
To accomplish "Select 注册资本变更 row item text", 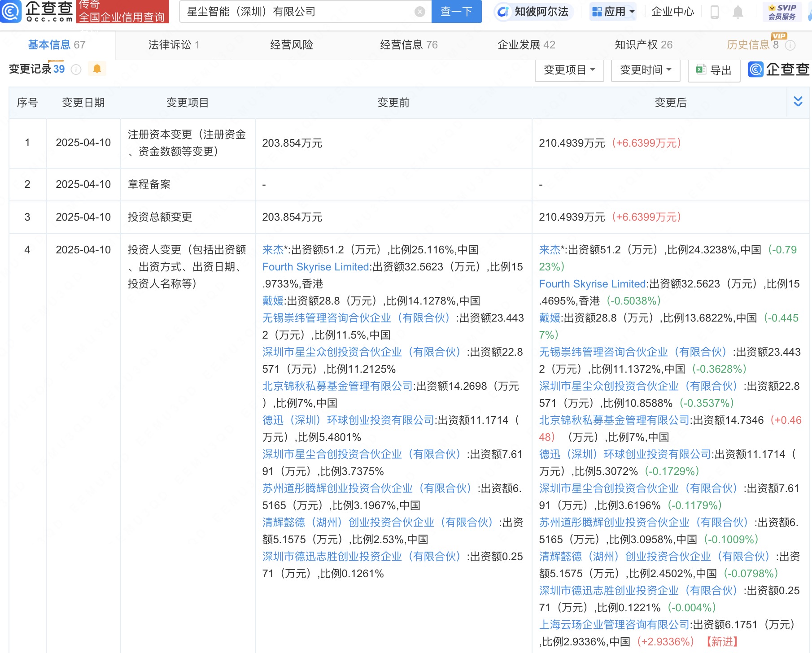I will [187, 143].
